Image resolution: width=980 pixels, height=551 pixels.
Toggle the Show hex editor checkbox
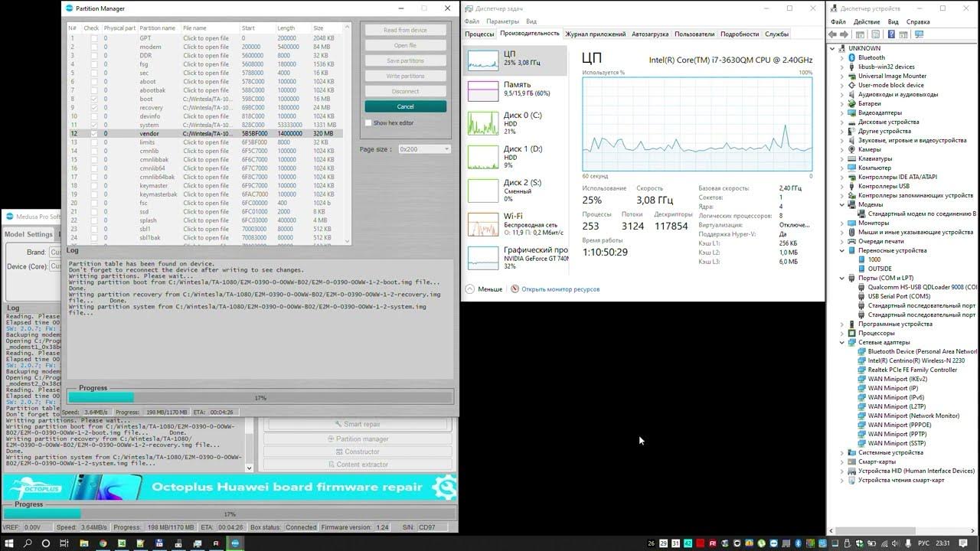pyautogui.click(x=368, y=122)
